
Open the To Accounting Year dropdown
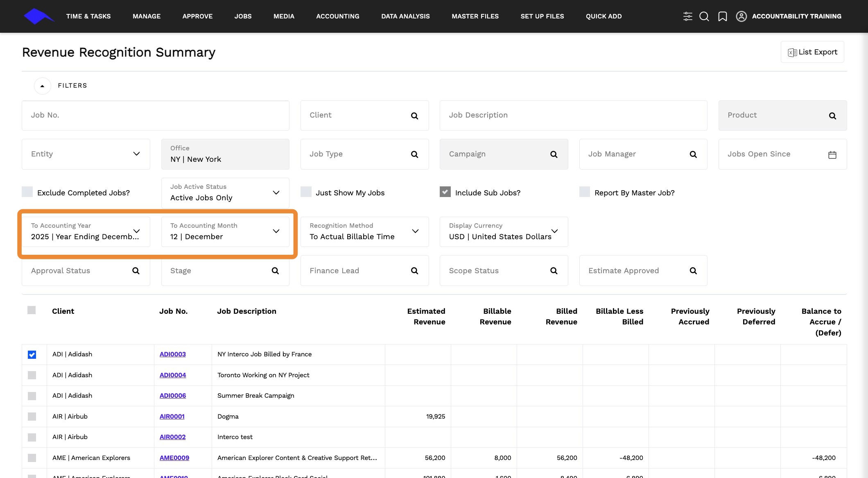pyautogui.click(x=86, y=232)
